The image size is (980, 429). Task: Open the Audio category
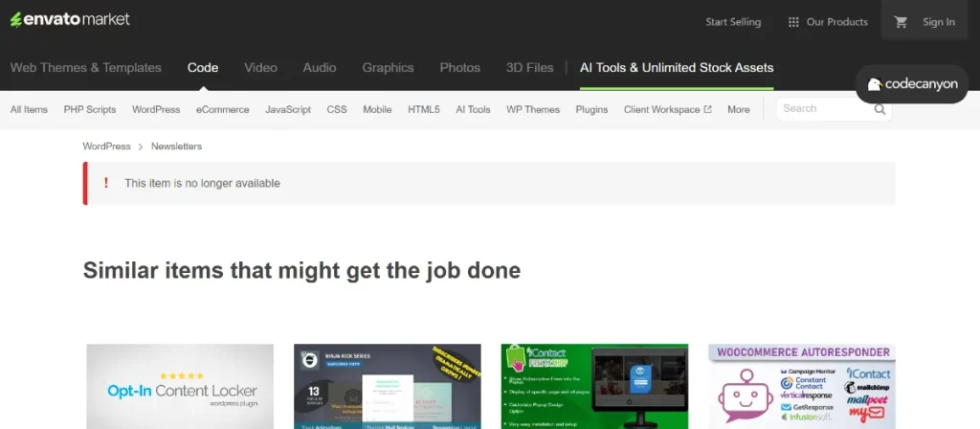pyautogui.click(x=320, y=68)
